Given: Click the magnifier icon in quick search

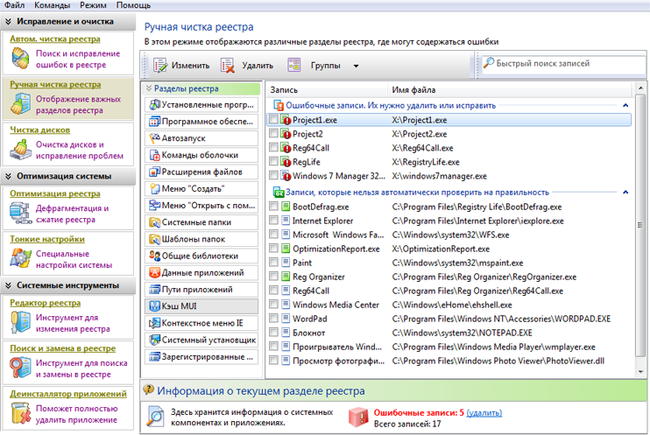Looking at the screenshot, I should (x=489, y=63).
